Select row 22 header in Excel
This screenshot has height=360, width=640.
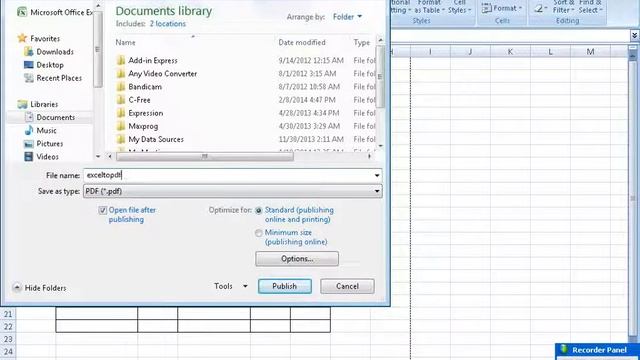tap(8, 327)
